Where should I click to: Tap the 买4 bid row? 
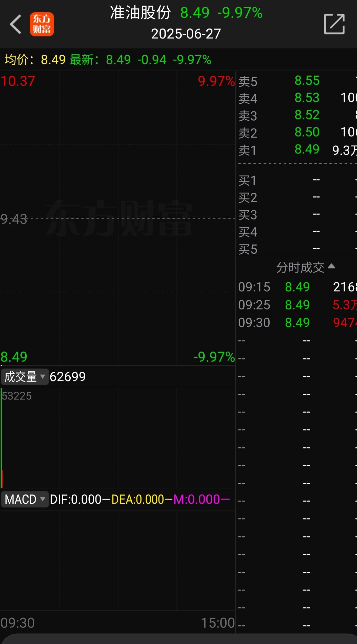(297, 232)
